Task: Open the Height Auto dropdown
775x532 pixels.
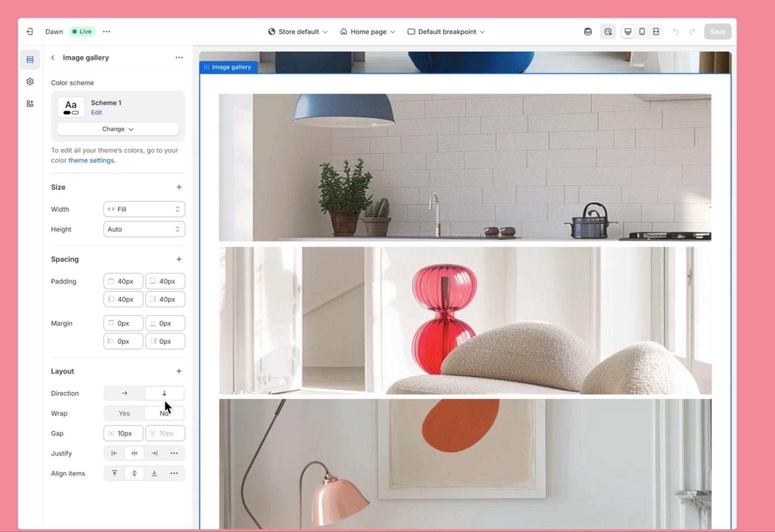Action: point(144,229)
